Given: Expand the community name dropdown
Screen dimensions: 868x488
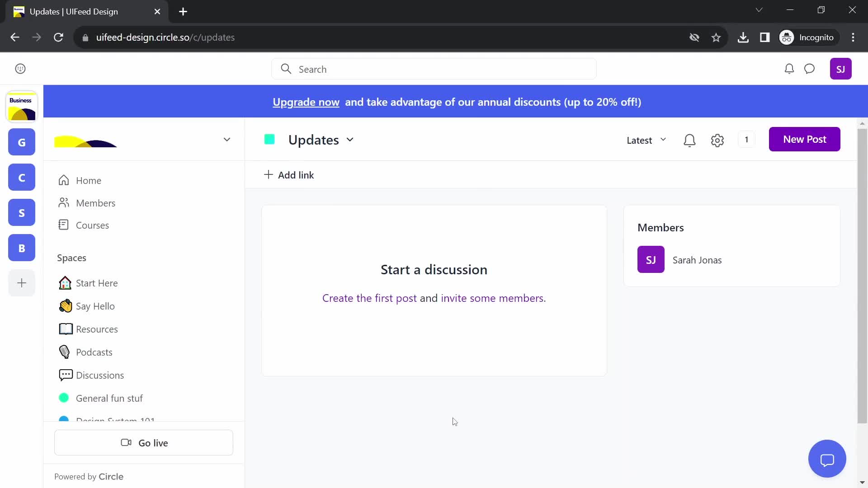Looking at the screenshot, I should point(227,139).
